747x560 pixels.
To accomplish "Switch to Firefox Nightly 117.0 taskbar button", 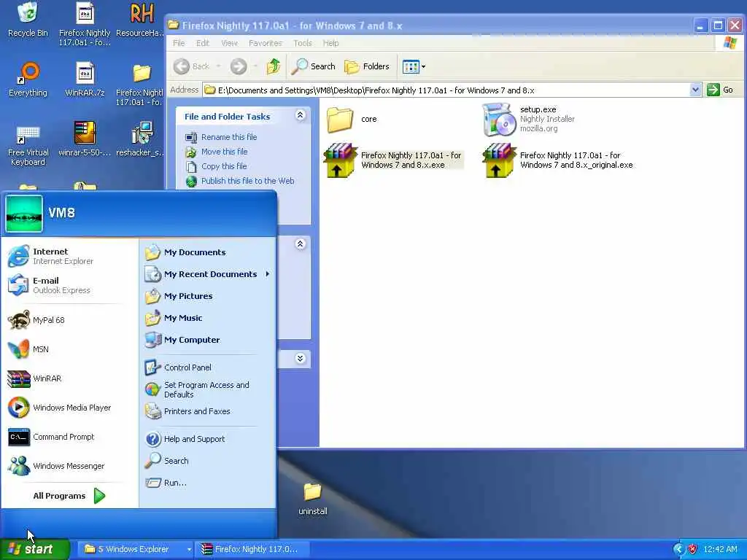I will point(253,549).
